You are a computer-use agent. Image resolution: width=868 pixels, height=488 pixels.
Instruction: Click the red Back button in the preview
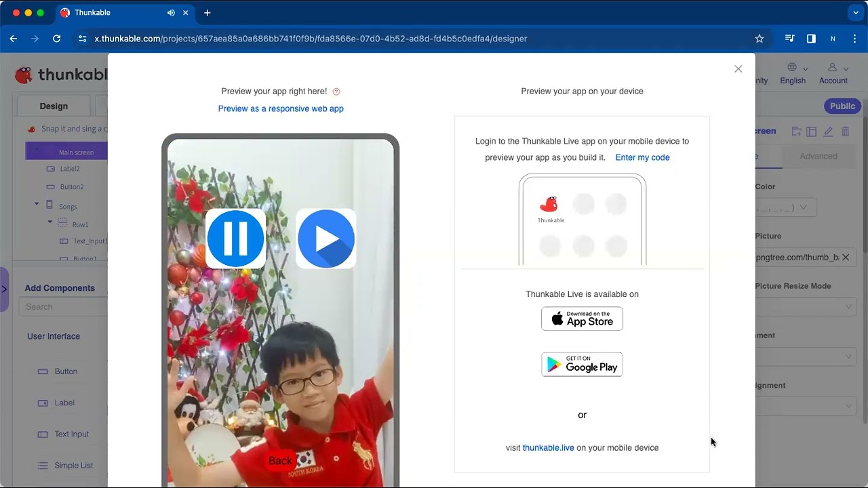(x=280, y=461)
